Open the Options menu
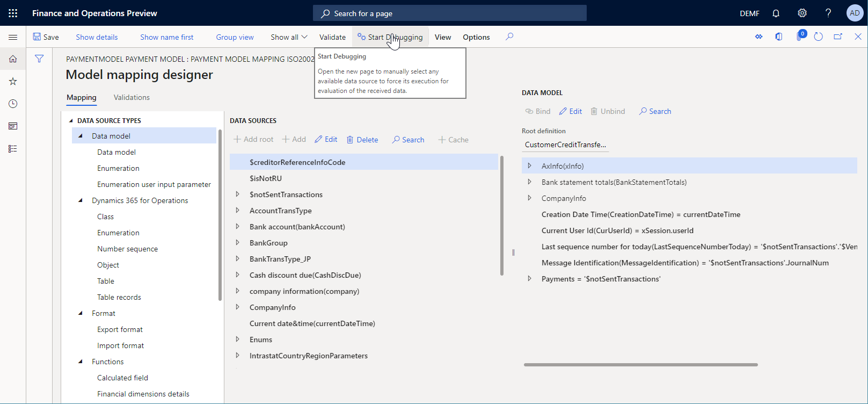Viewport: 868px width, 404px height. point(476,37)
